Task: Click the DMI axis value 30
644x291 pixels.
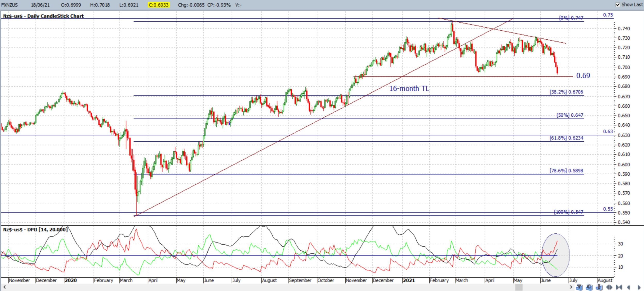Action: [620, 244]
